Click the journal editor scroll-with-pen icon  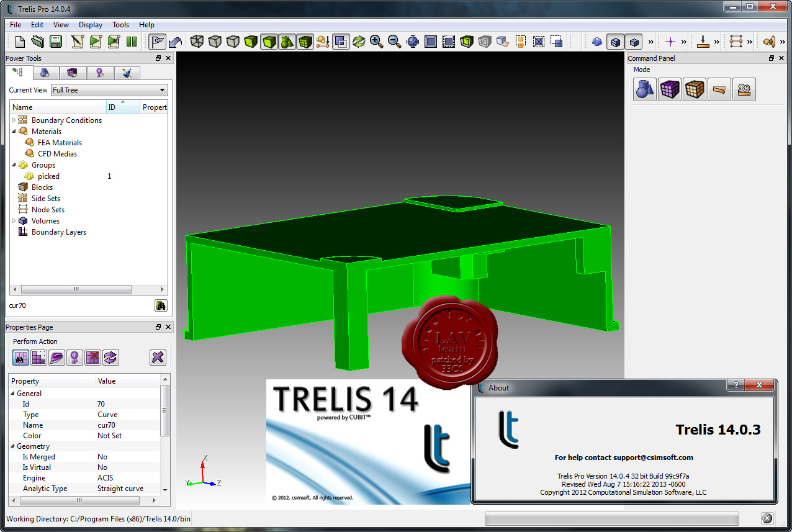click(x=77, y=42)
